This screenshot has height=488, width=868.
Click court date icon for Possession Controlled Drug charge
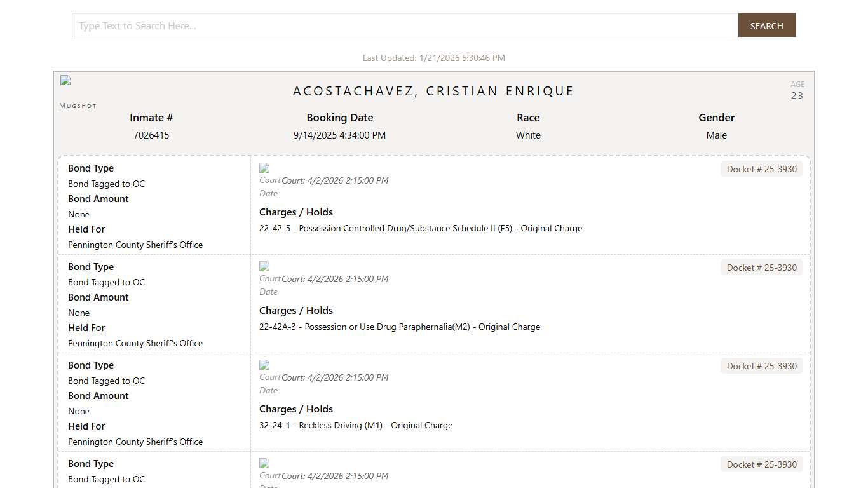(264, 168)
